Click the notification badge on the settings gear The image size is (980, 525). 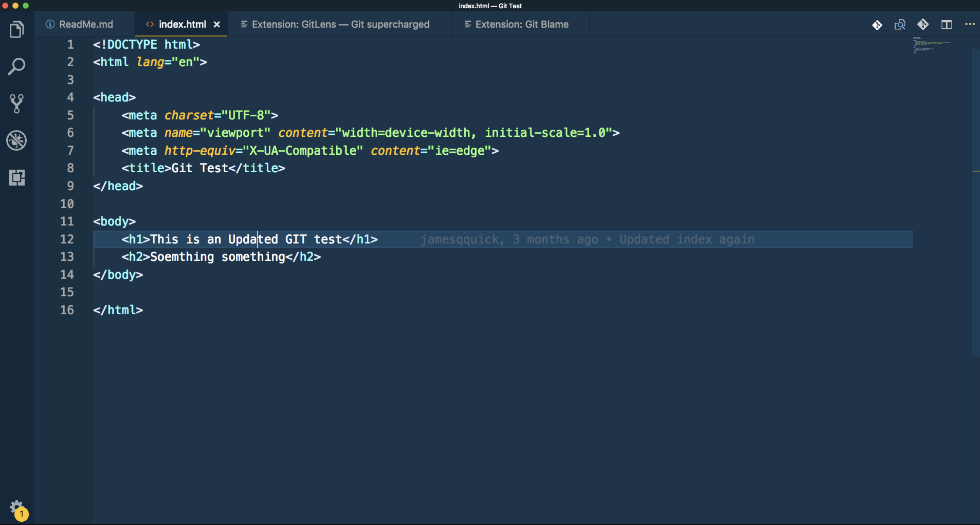click(22, 514)
